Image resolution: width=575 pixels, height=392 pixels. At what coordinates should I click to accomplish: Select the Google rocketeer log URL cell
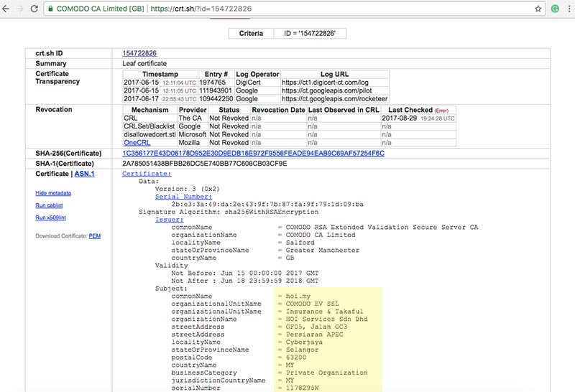(x=334, y=98)
